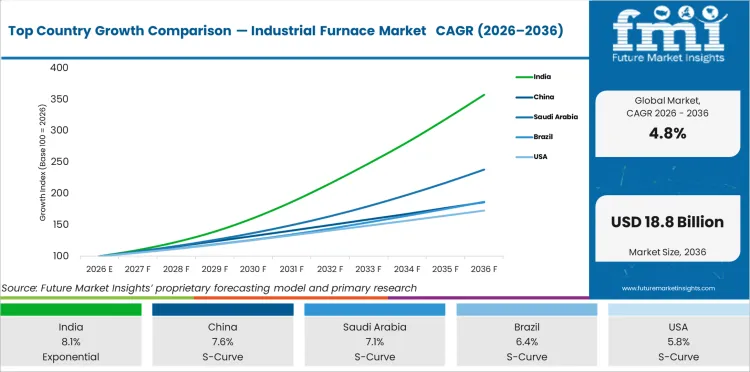Click the Brazil light blue color bar

[527, 310]
